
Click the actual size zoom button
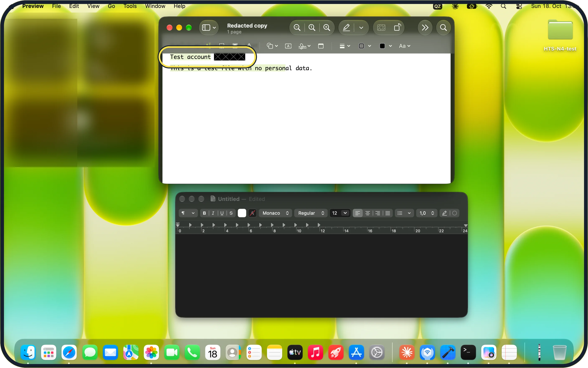click(312, 28)
